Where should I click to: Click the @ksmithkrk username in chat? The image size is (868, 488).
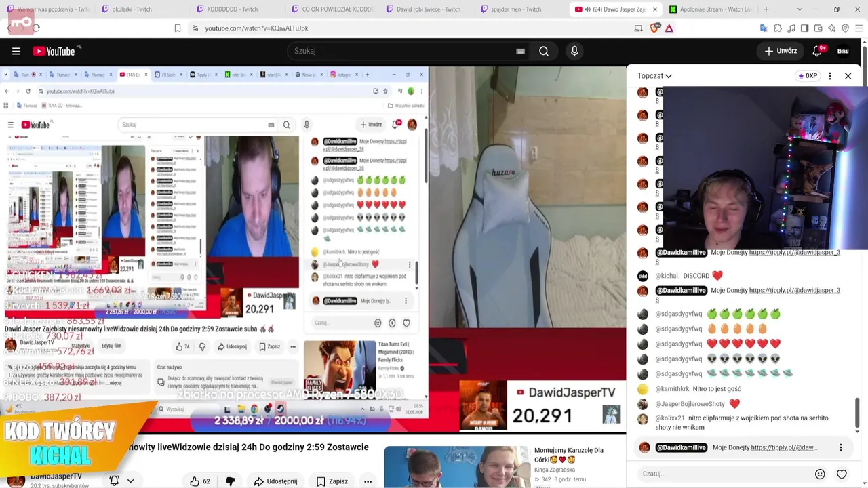pos(672,389)
